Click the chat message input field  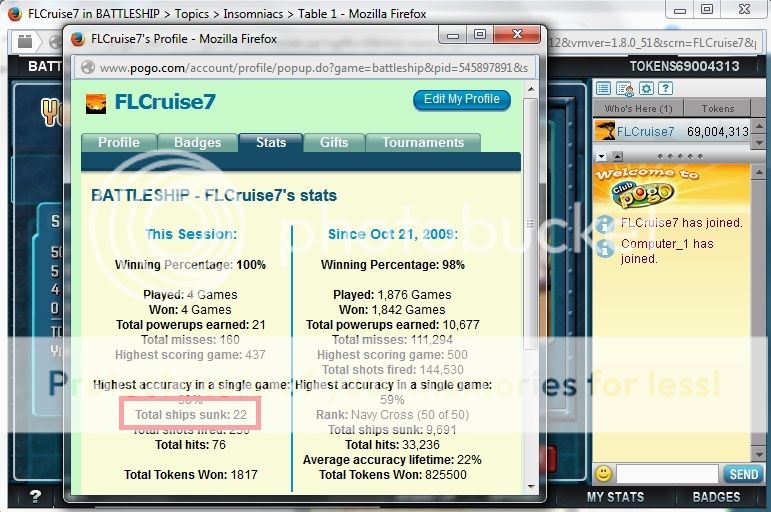667,474
